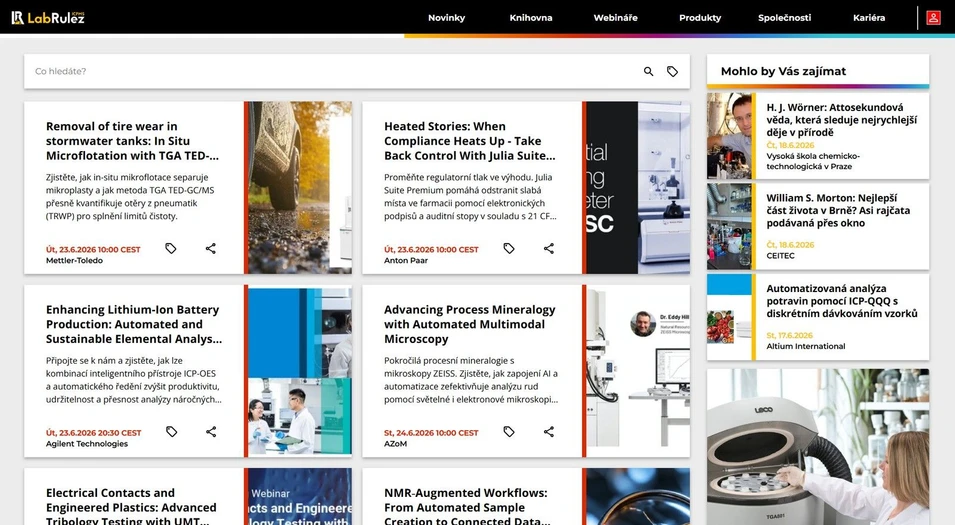
Task: Open 'Advancing Process Mineralogy' webinar title
Action: [x=470, y=324]
